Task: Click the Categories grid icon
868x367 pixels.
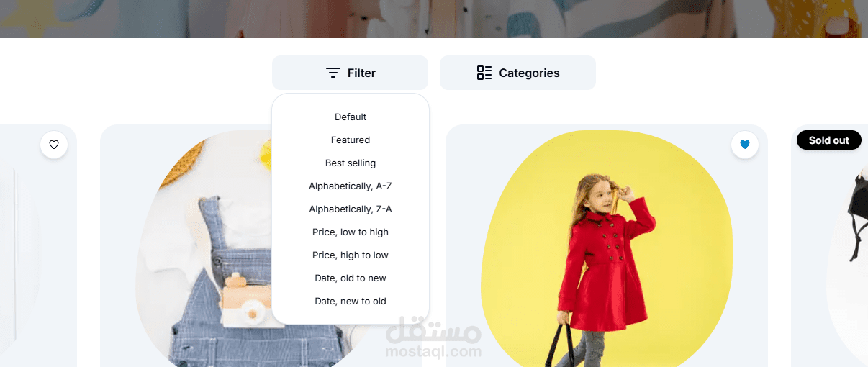Action: 484,73
